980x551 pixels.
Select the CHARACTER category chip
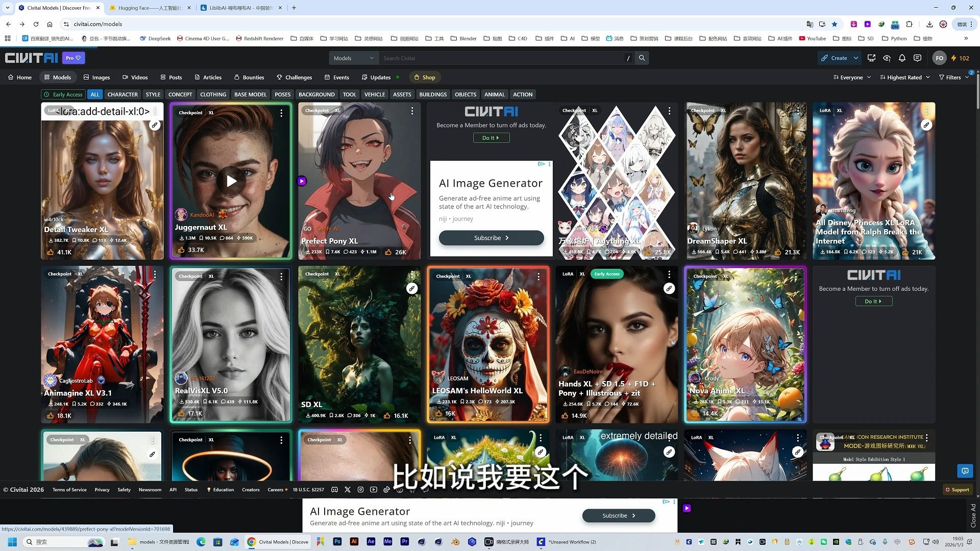click(122, 94)
